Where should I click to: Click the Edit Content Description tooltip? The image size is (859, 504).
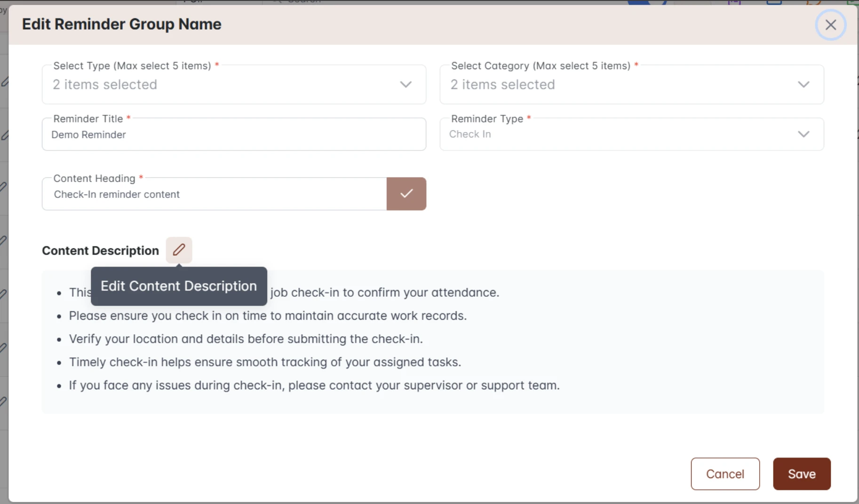[179, 286]
